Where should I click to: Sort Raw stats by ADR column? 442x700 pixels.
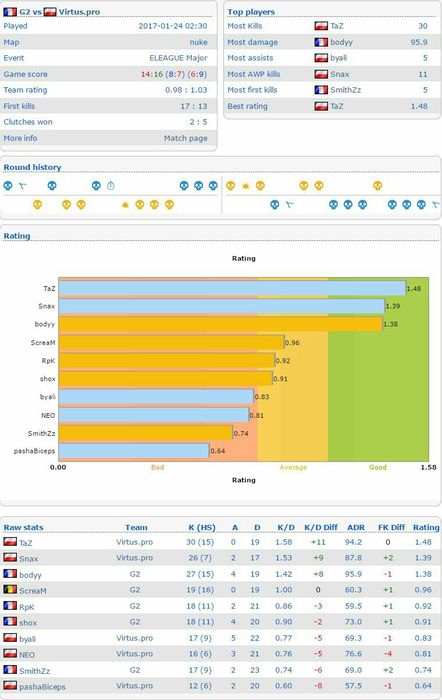coord(356,527)
